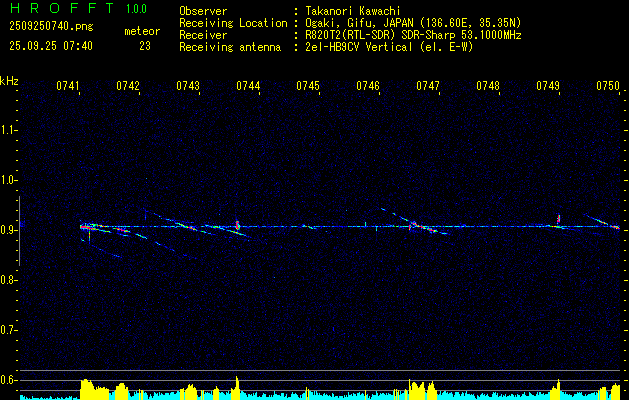Click the diagonal echo trail before 0750
This screenshot has width=629, height=400.
(602, 221)
